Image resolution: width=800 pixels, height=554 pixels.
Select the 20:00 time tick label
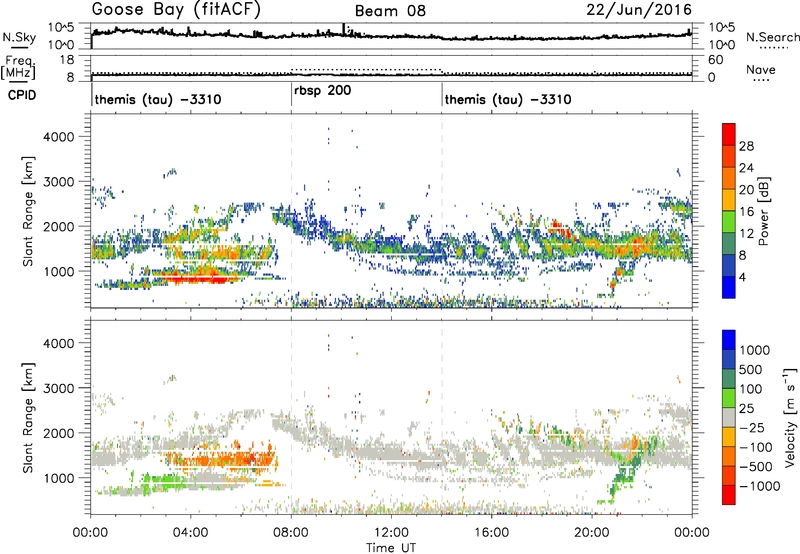pos(592,533)
